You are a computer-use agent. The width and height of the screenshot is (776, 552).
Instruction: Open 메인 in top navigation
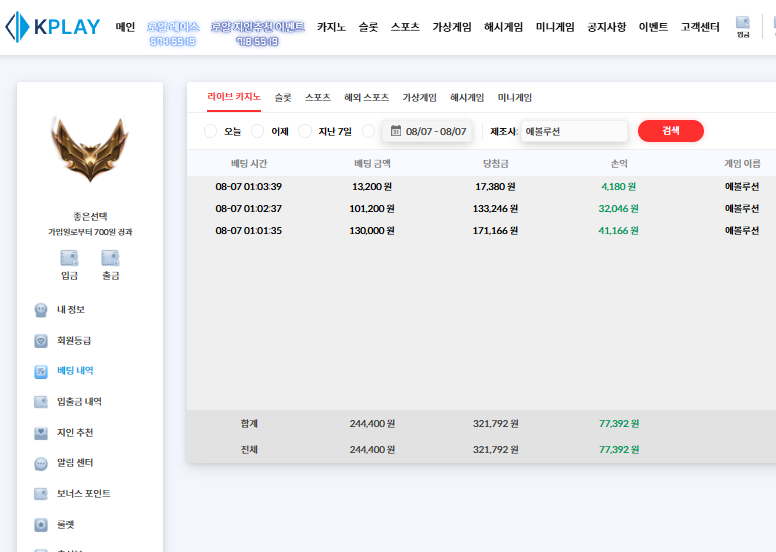tap(125, 27)
